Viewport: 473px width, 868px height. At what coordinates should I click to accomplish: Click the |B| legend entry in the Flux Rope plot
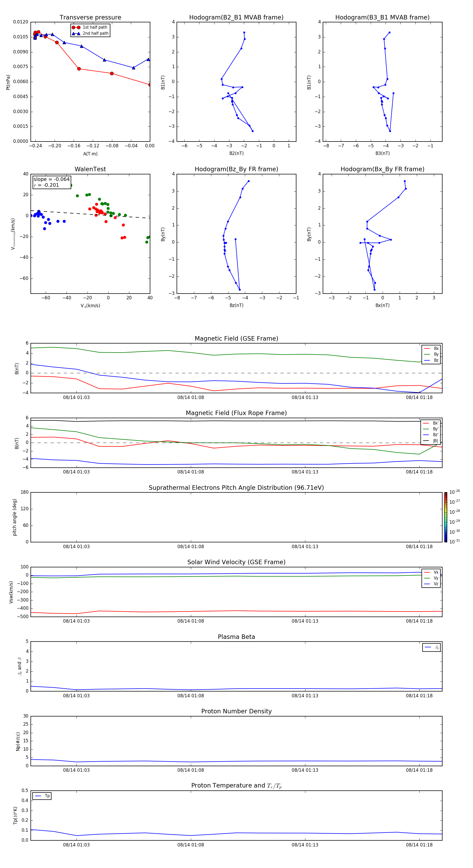point(431,441)
